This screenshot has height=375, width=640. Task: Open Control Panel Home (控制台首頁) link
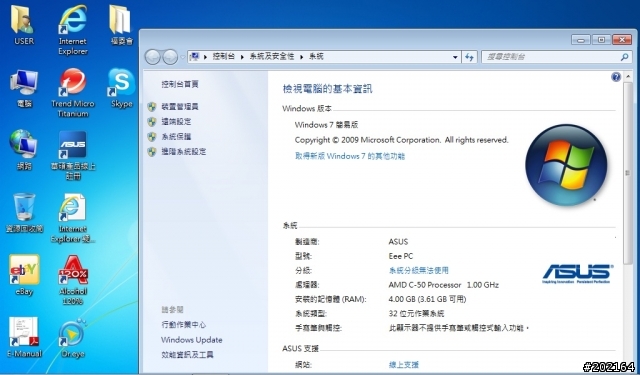click(x=180, y=84)
